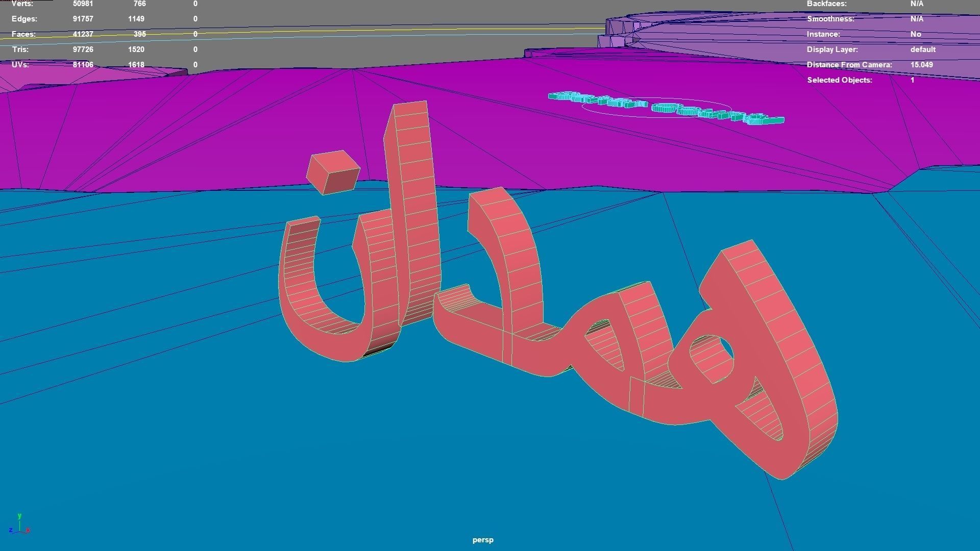The image size is (980, 551).
Task: Click the Smoothness HUD label
Action: pyautogui.click(x=830, y=19)
